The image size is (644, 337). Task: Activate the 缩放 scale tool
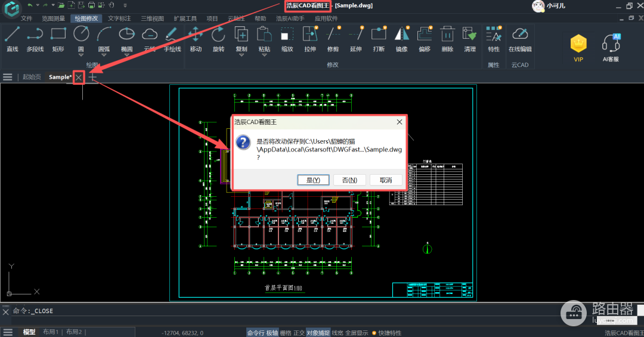click(287, 39)
